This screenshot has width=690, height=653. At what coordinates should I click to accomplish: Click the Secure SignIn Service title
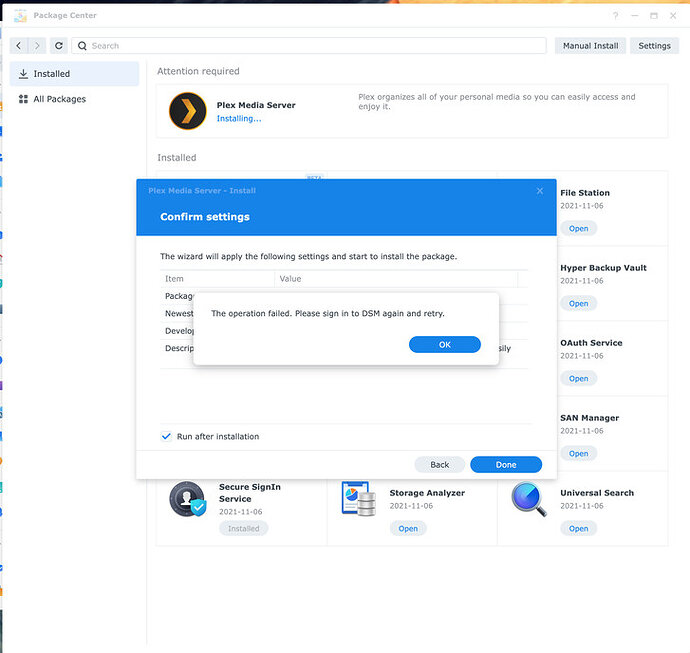pyautogui.click(x=250, y=493)
